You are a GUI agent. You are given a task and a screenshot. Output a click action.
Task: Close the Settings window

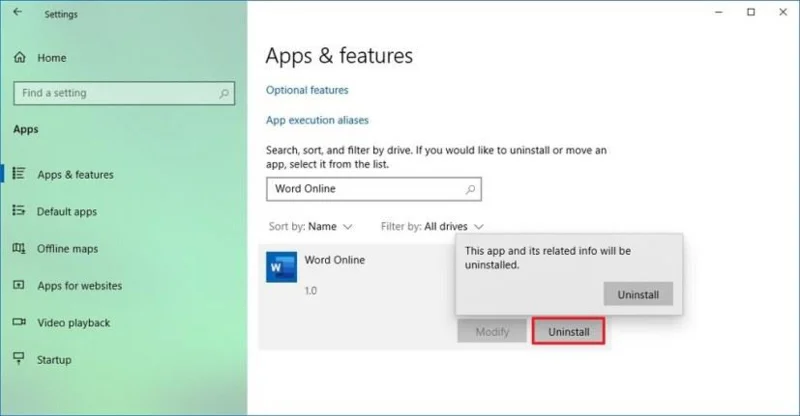pyautogui.click(x=783, y=12)
